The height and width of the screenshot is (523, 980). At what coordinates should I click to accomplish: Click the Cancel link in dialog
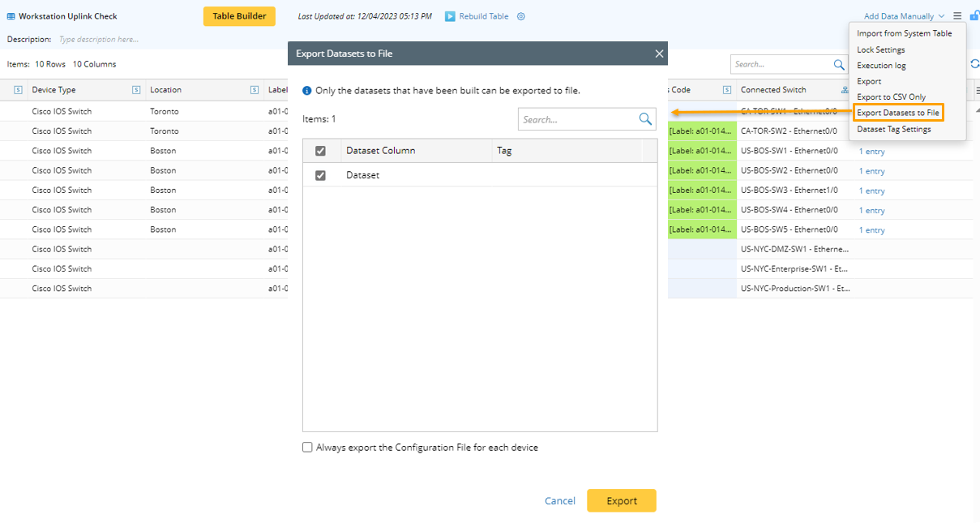tap(560, 501)
